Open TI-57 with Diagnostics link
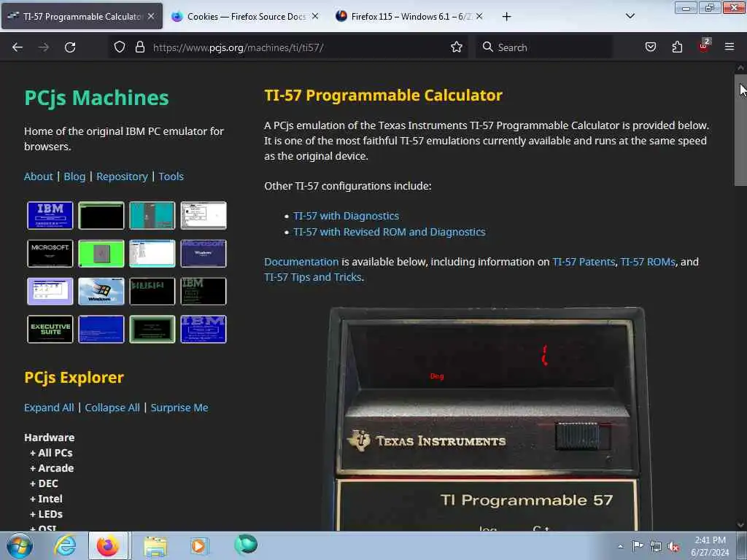The image size is (747, 560). (x=346, y=216)
